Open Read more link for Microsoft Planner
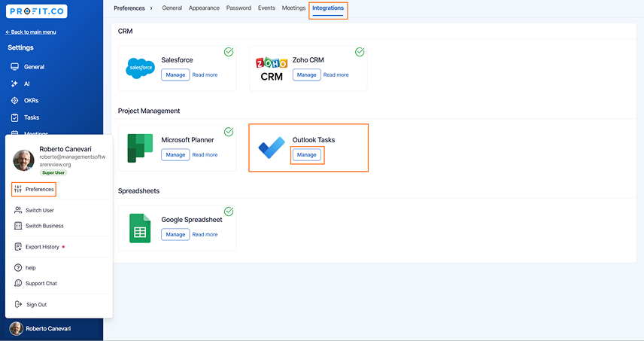This screenshot has width=644, height=341. tap(205, 155)
